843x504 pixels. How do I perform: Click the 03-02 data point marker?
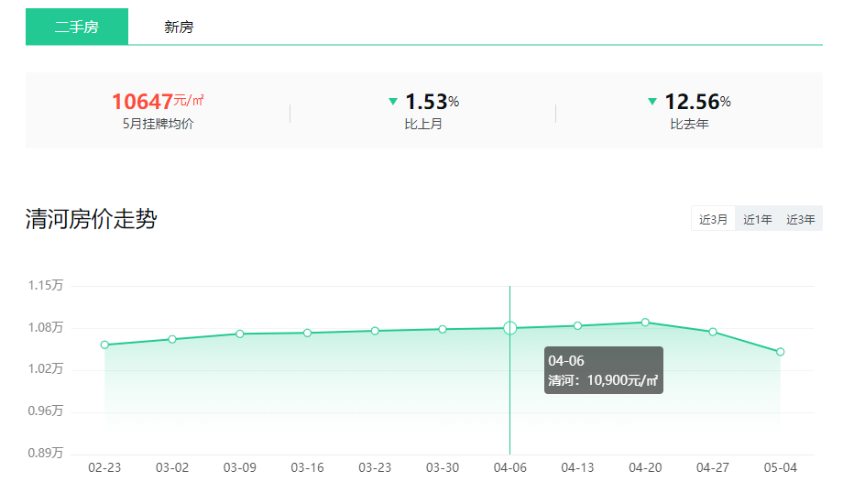point(172,339)
